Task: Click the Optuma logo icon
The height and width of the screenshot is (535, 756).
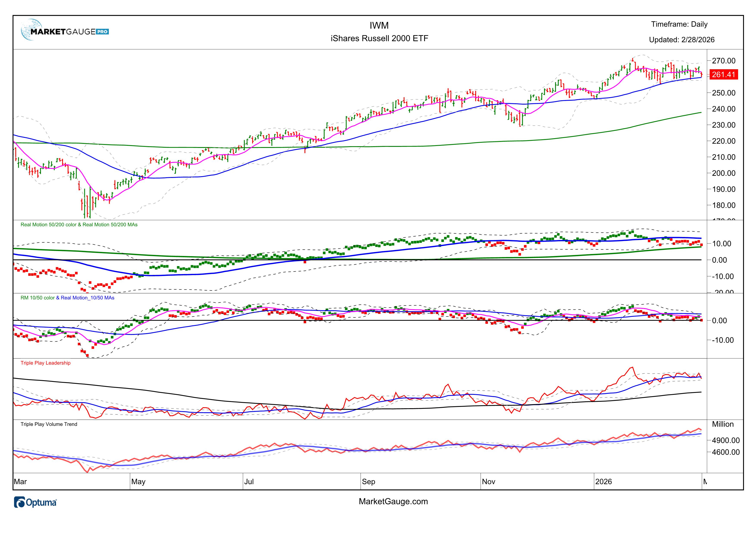Action: click(x=20, y=502)
